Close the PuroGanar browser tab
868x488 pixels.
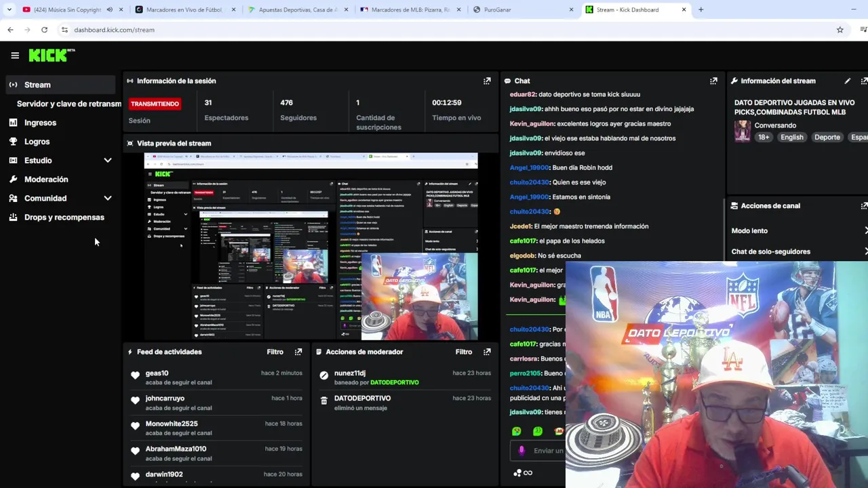pos(571,9)
